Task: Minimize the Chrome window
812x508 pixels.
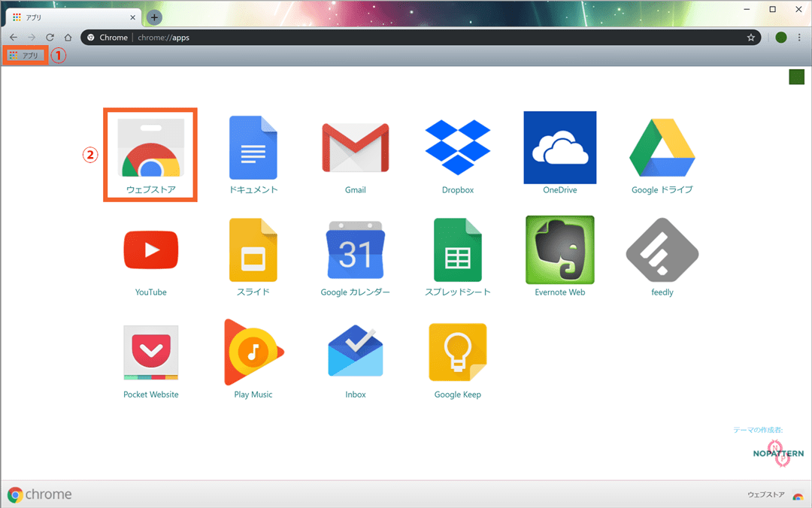Action: 747,9
